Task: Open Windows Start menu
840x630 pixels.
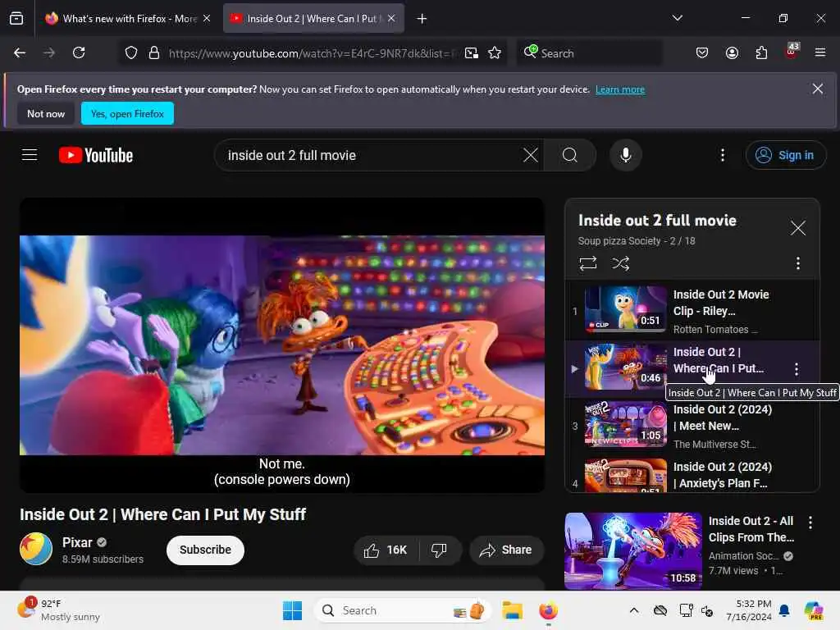Action: [293, 610]
